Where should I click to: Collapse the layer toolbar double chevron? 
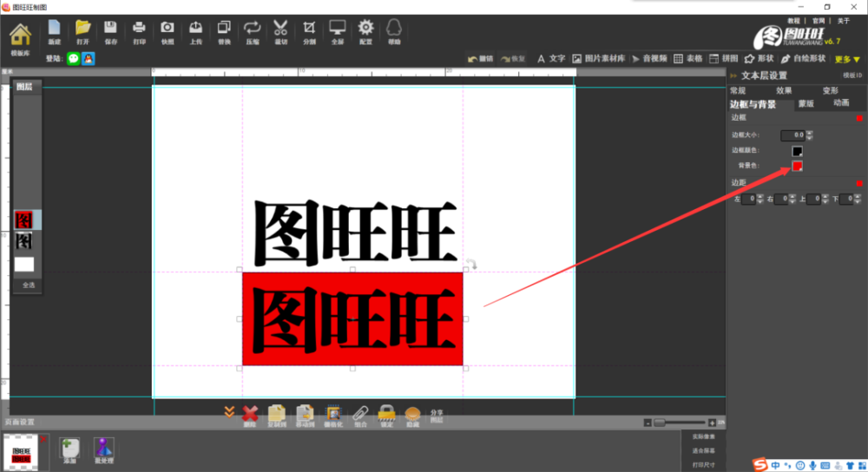229,412
